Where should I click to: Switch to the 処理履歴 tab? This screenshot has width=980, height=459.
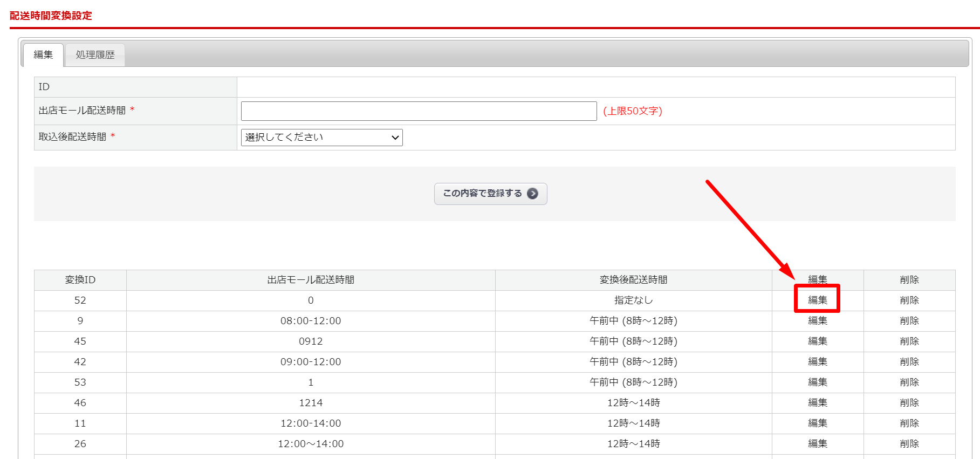(95, 55)
